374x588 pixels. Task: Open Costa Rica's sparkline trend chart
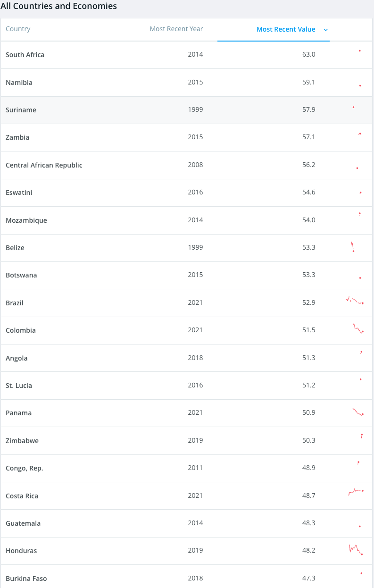356,492
